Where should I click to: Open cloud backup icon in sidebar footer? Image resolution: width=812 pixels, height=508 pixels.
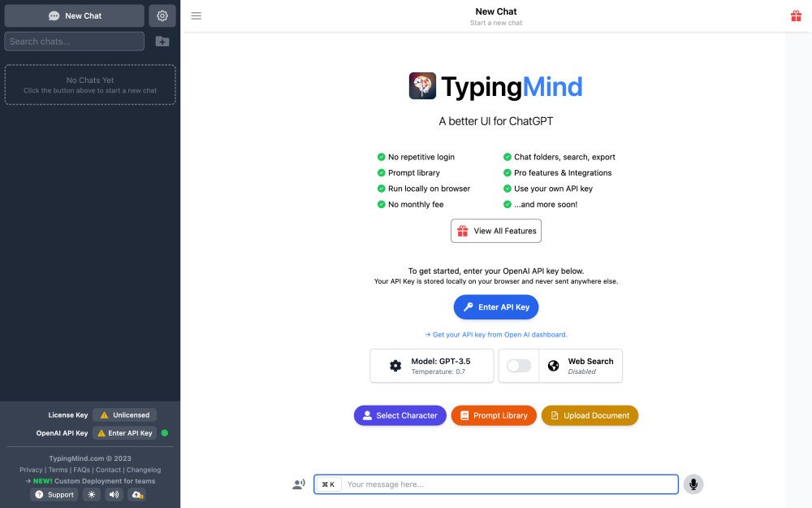[136, 494]
